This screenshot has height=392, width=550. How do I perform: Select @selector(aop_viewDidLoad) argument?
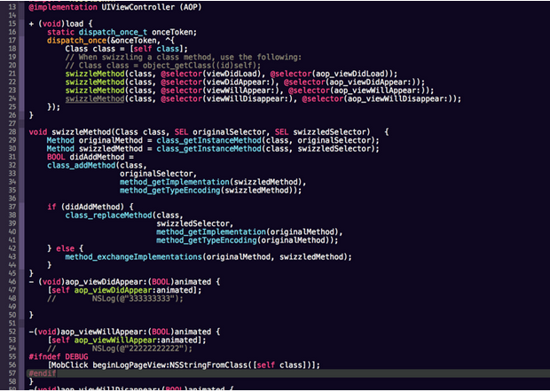click(332, 74)
